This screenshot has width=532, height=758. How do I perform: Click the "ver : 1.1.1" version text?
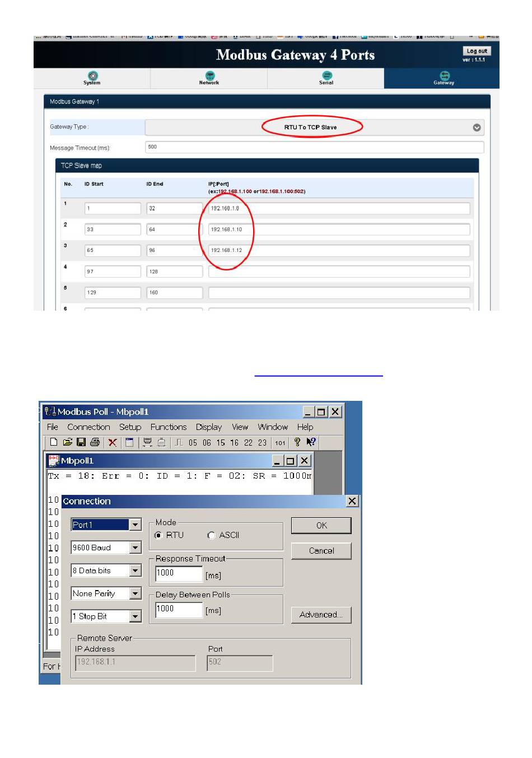[474, 60]
